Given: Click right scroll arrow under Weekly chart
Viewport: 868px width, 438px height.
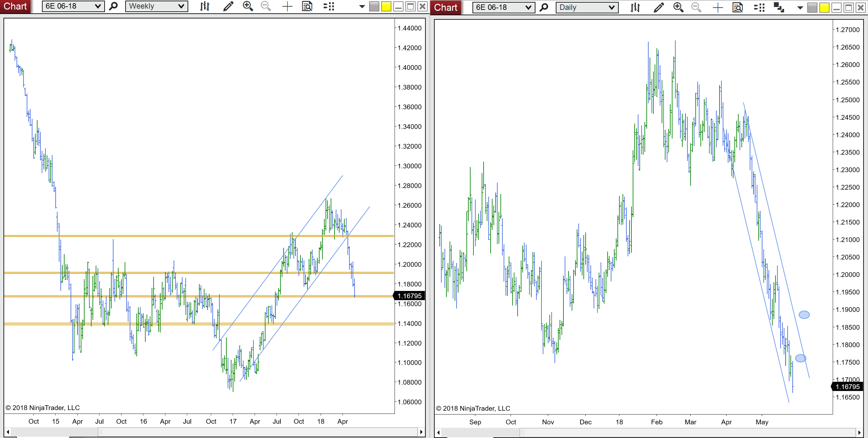Looking at the screenshot, I should click(421, 432).
